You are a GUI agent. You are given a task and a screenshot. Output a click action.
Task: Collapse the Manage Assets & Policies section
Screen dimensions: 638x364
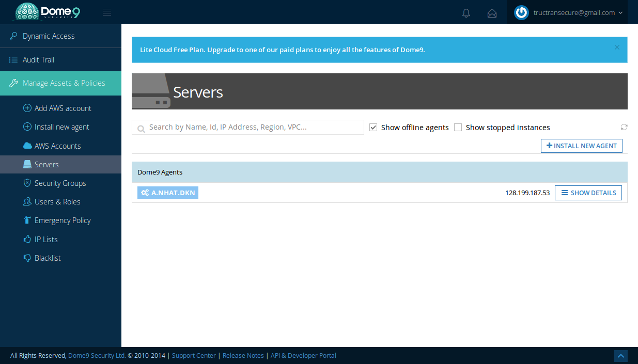point(60,83)
